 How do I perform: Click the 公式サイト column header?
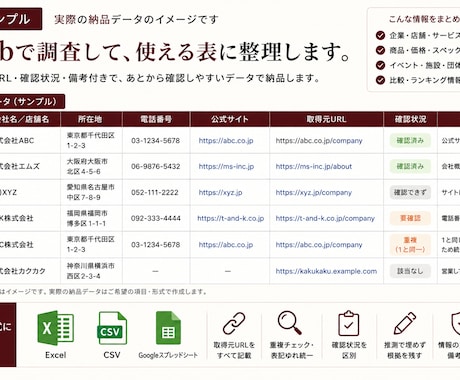pyautogui.click(x=230, y=119)
